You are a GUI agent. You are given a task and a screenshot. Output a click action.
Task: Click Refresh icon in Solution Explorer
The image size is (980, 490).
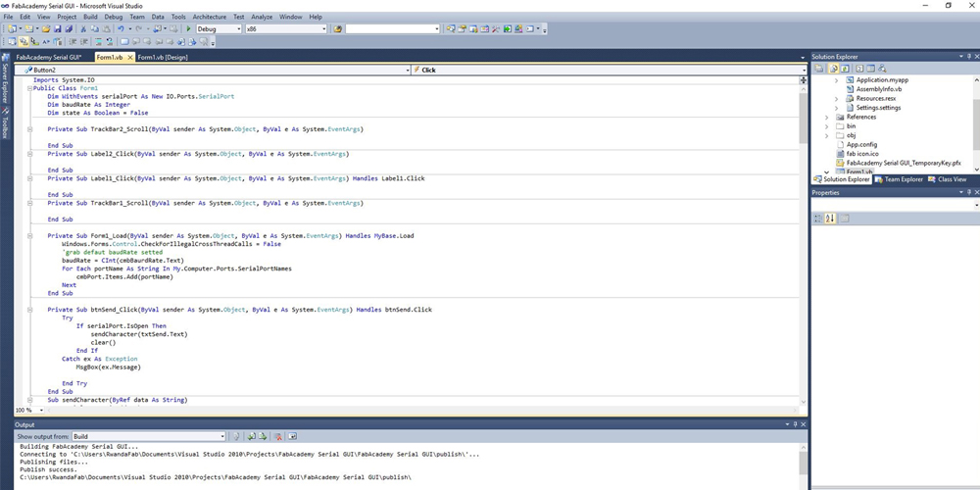(845, 69)
